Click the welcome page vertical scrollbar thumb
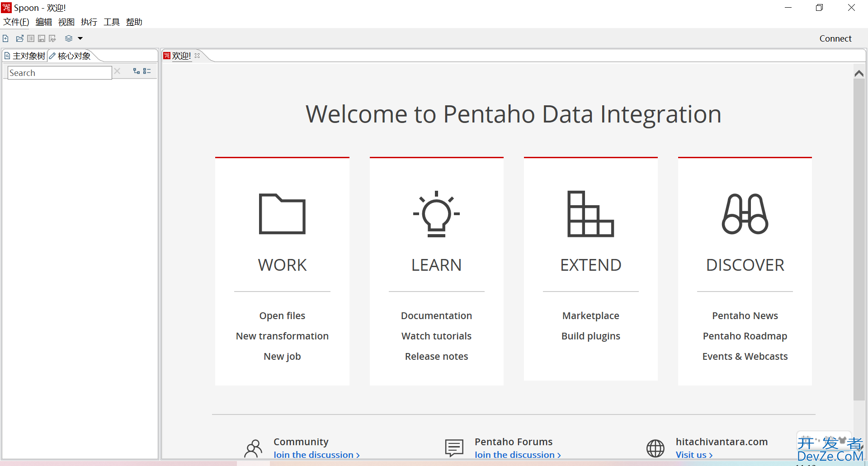The width and height of the screenshot is (868, 466). pos(859,240)
